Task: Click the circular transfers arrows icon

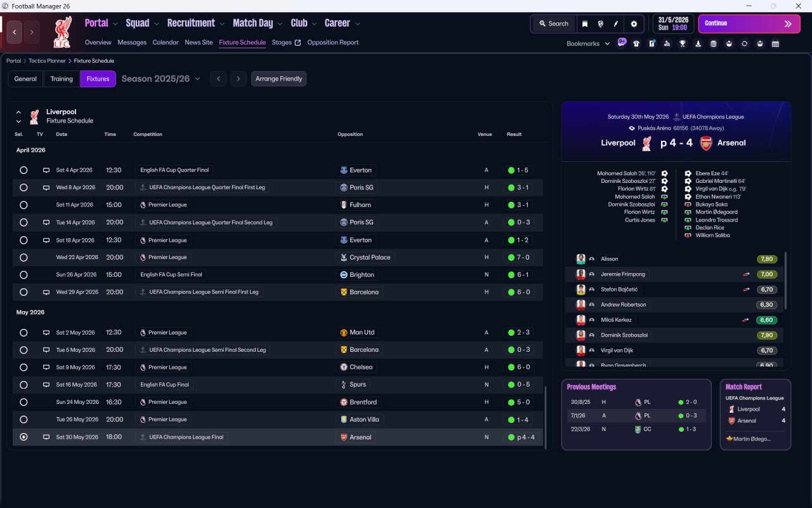Action: tap(744, 44)
